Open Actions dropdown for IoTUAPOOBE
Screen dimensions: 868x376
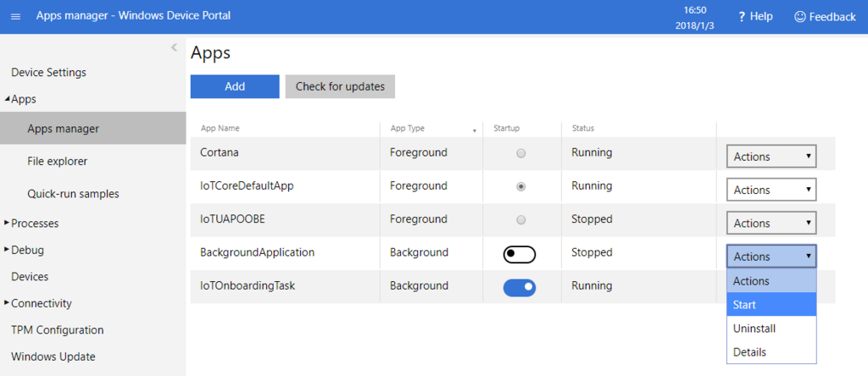[771, 223]
